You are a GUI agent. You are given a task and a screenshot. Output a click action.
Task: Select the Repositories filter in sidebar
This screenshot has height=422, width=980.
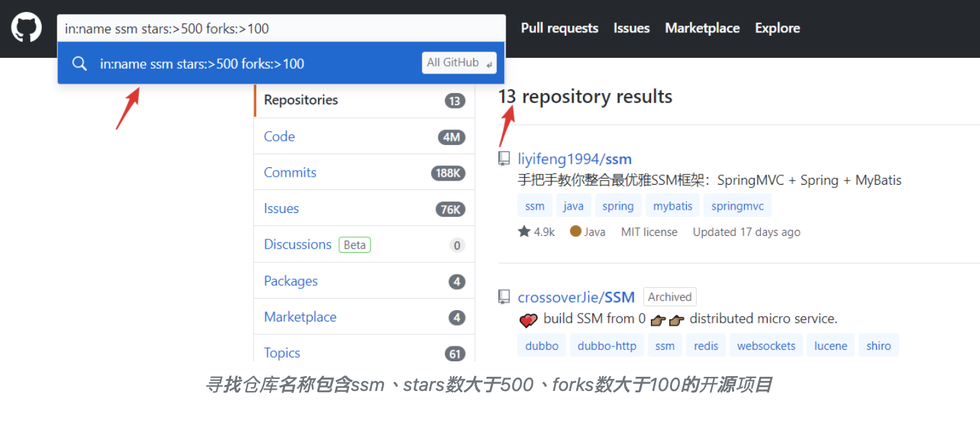pyautogui.click(x=365, y=100)
